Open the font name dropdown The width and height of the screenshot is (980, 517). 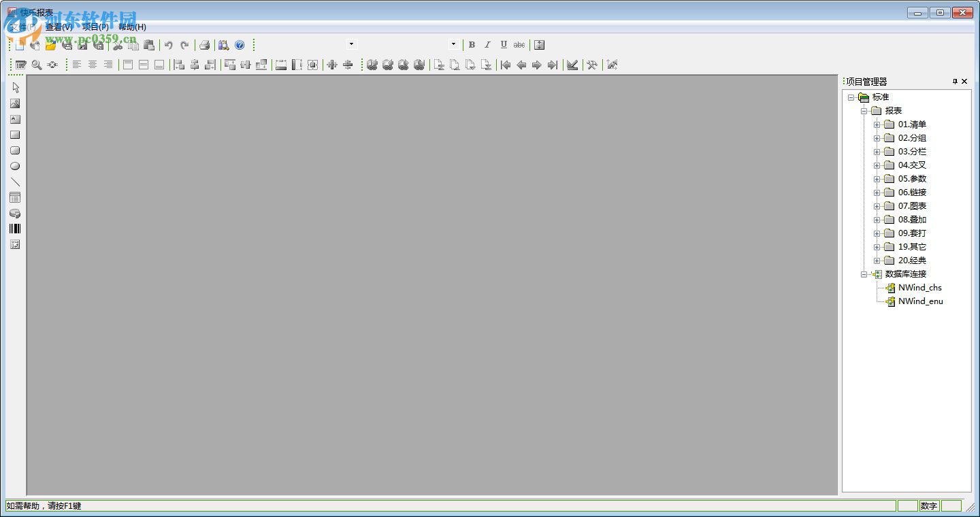(x=351, y=44)
